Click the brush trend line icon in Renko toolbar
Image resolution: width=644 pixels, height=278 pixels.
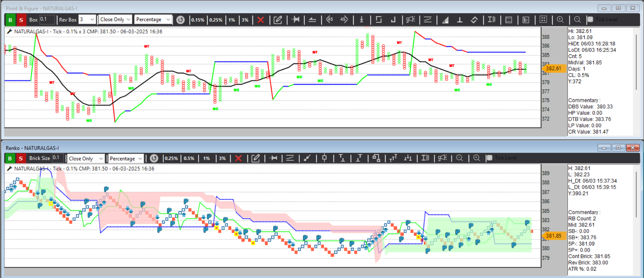(307, 158)
